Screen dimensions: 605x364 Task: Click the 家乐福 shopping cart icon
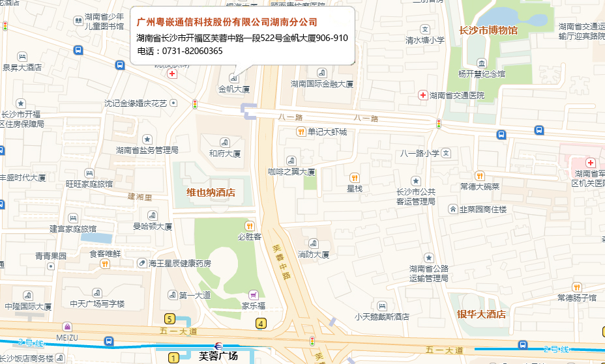tap(254, 295)
